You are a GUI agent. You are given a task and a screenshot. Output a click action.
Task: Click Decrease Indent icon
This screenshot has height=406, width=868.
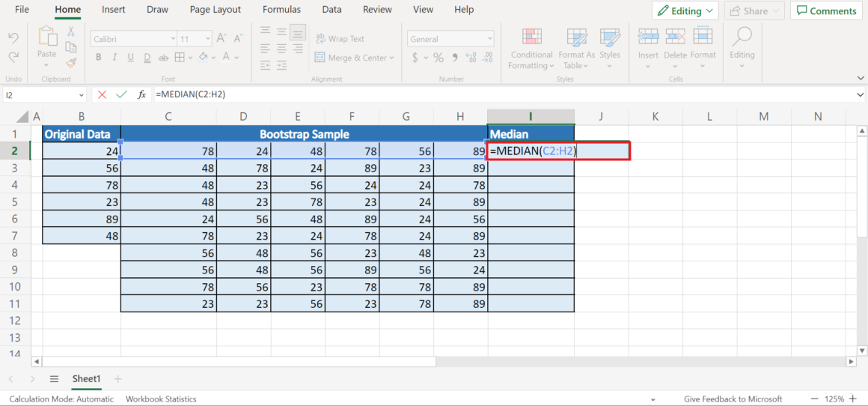point(266,65)
